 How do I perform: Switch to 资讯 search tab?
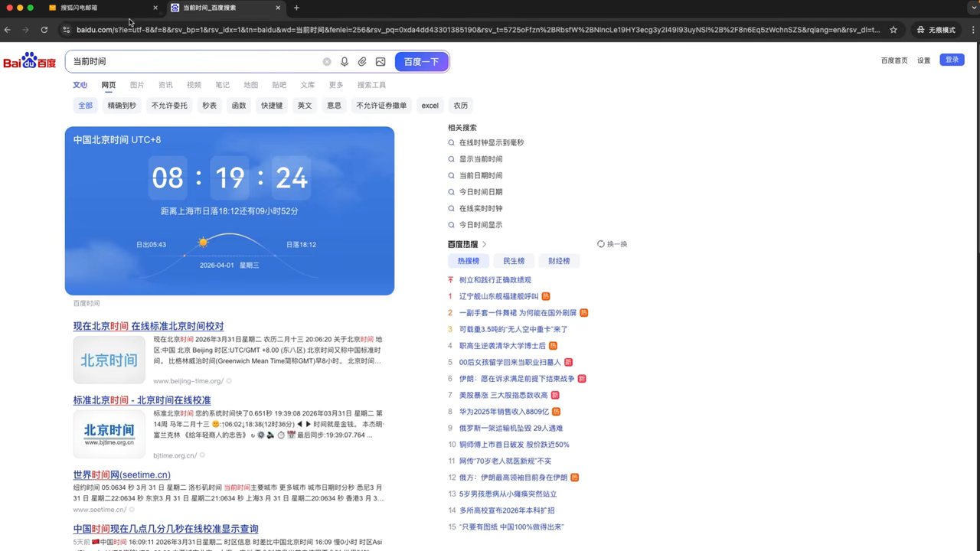point(165,85)
